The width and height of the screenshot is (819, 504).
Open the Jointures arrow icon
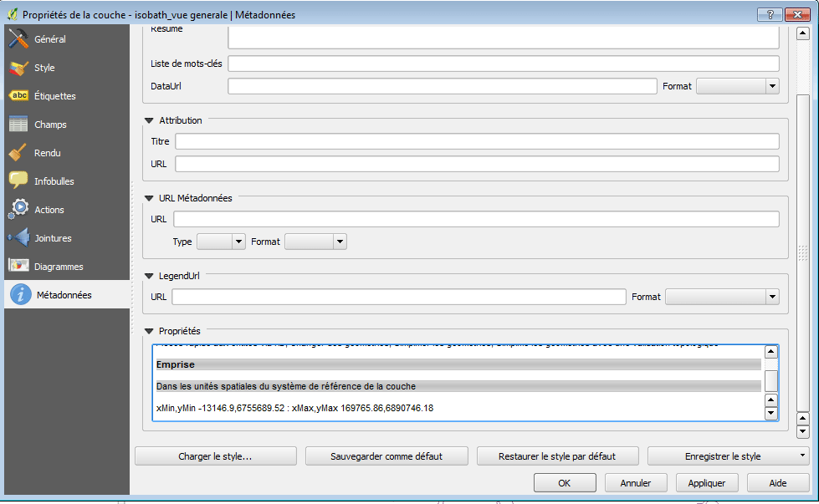pyautogui.click(x=18, y=238)
